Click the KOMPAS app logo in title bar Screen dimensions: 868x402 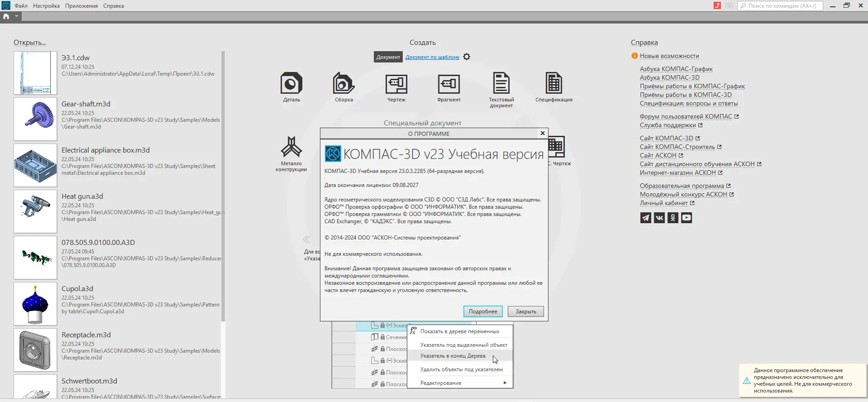click(6, 5)
